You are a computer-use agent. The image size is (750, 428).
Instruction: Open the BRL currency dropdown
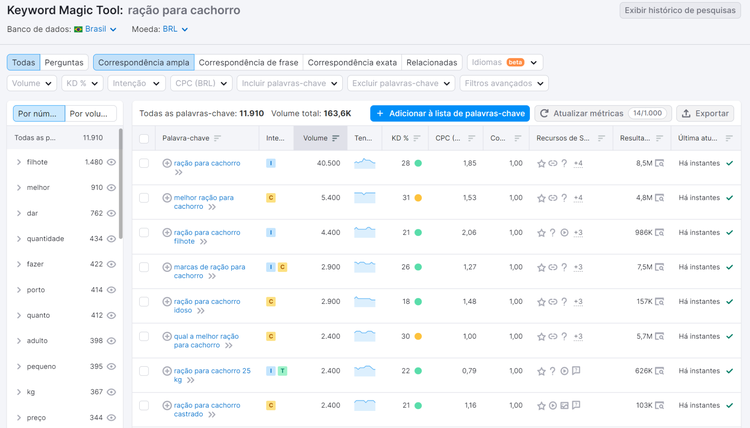[175, 29]
